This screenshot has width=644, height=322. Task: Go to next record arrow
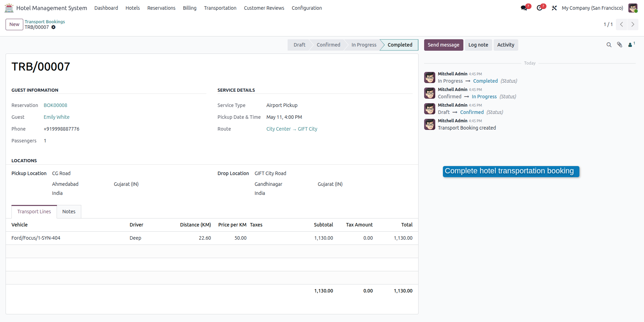point(633,24)
